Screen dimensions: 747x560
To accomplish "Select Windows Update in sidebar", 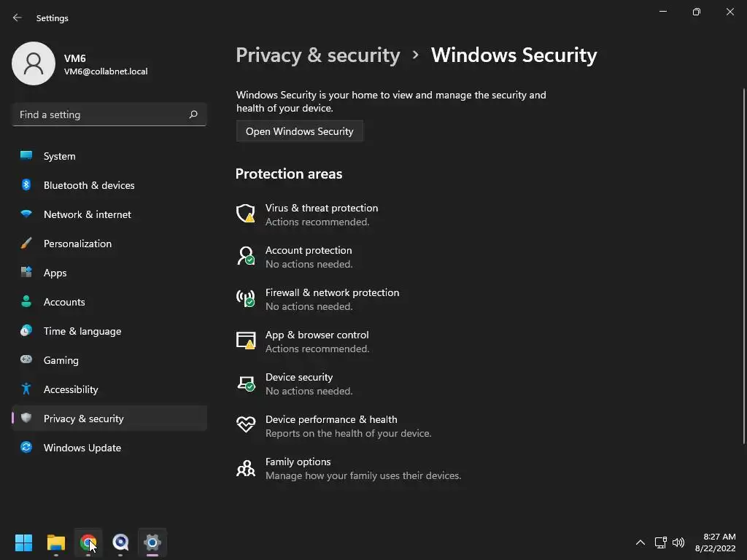I will coord(82,448).
